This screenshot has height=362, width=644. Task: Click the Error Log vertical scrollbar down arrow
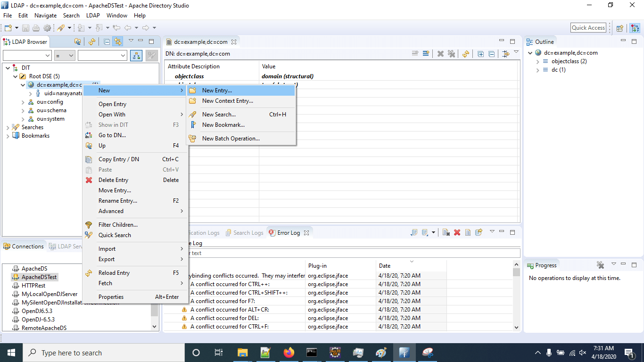click(516, 327)
